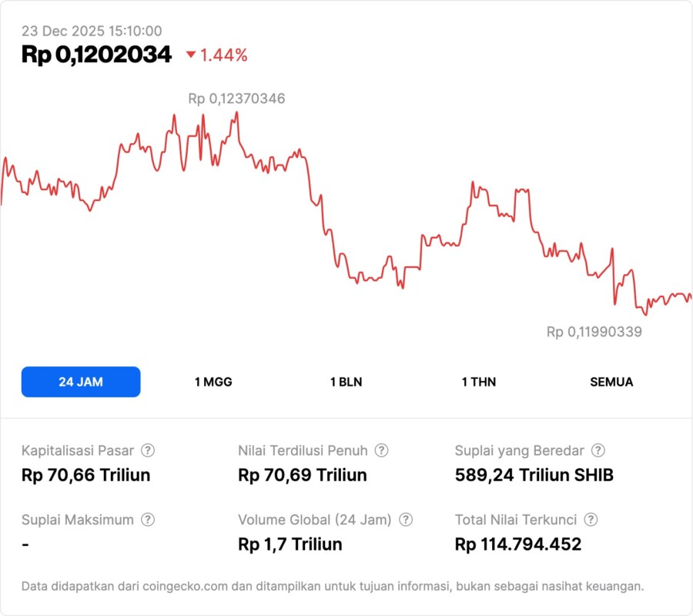Switch chart to 1 BLN range

click(x=346, y=382)
